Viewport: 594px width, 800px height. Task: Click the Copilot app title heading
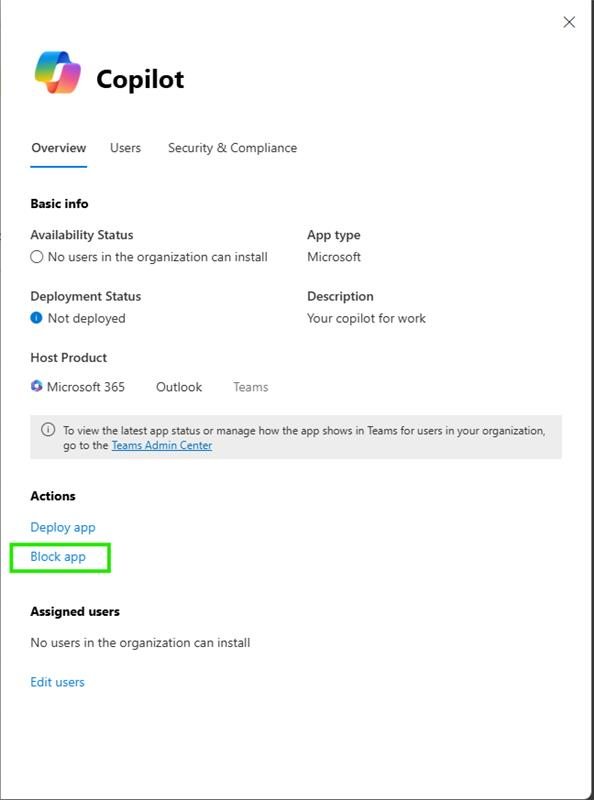pyautogui.click(x=140, y=79)
